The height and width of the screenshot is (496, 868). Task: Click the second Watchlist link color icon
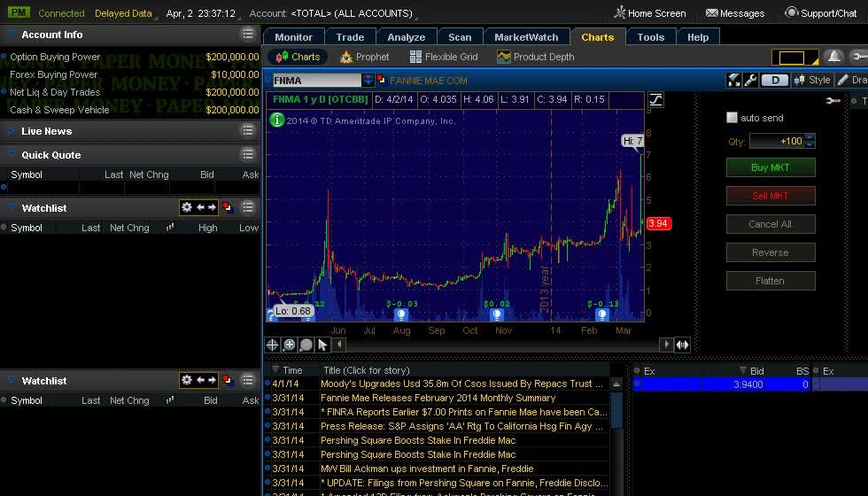(228, 380)
